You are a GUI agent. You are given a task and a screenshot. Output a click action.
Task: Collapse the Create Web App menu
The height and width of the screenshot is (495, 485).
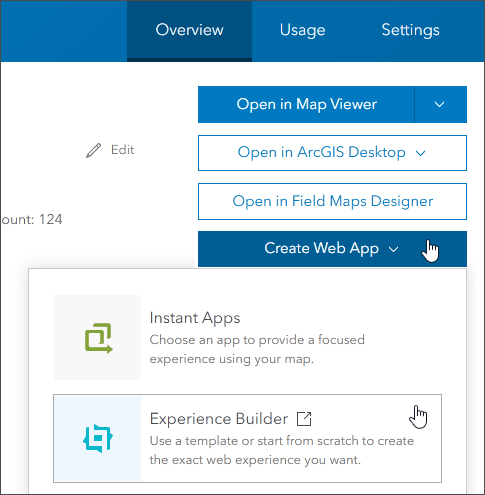[x=332, y=249]
